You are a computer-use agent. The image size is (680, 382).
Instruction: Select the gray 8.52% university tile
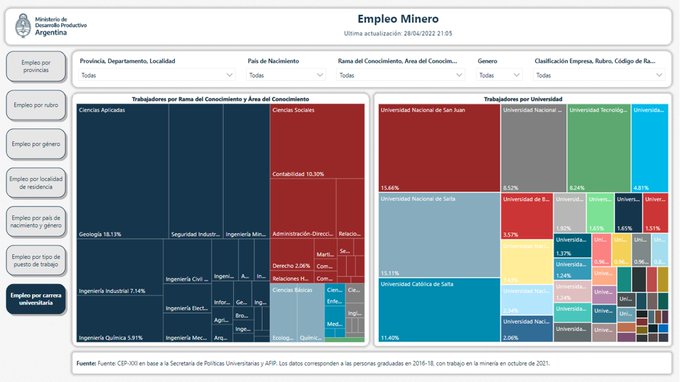coord(533,148)
